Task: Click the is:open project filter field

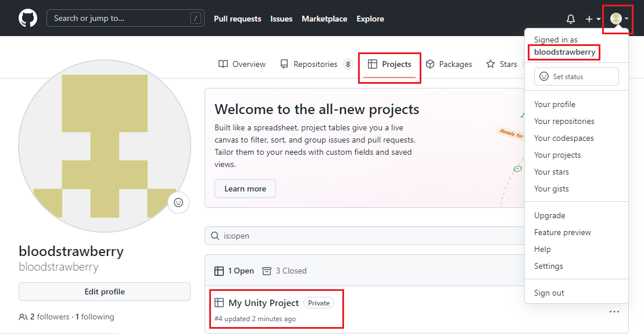Action: click(364, 236)
